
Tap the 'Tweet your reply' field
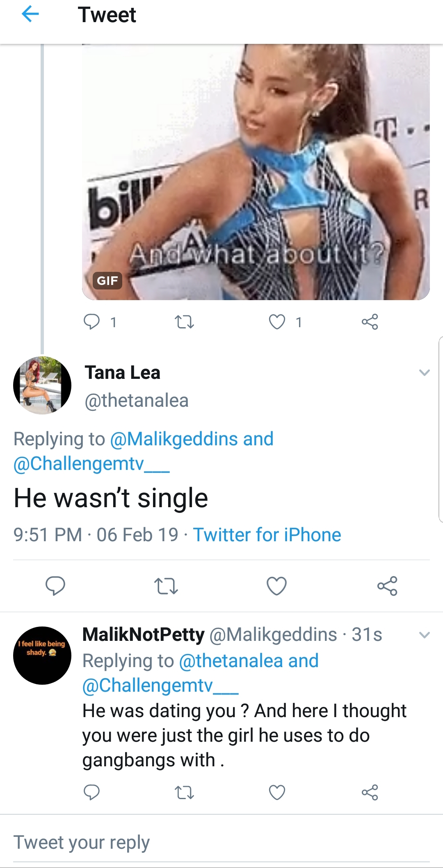pos(221,843)
